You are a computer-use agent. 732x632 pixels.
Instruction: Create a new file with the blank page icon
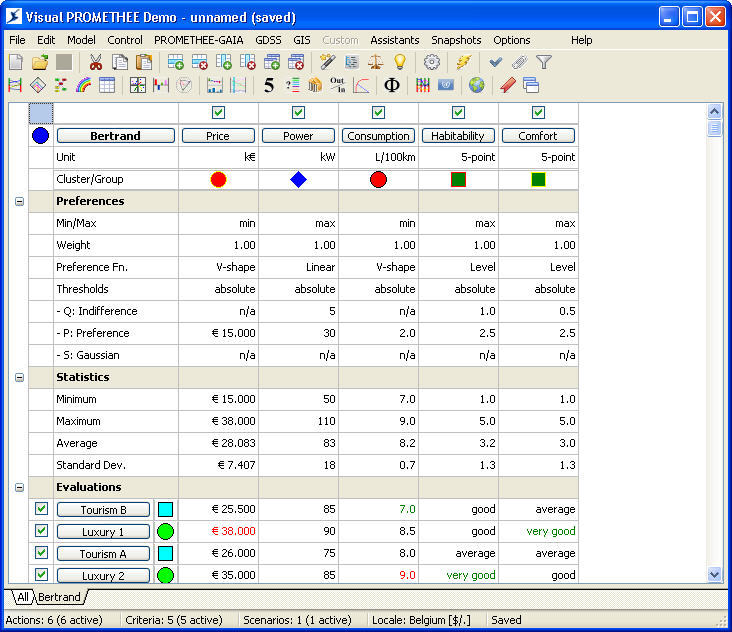[16, 62]
